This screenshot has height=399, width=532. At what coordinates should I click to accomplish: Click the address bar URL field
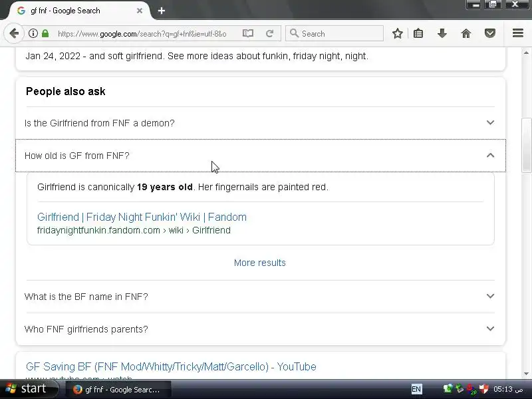tap(142, 34)
